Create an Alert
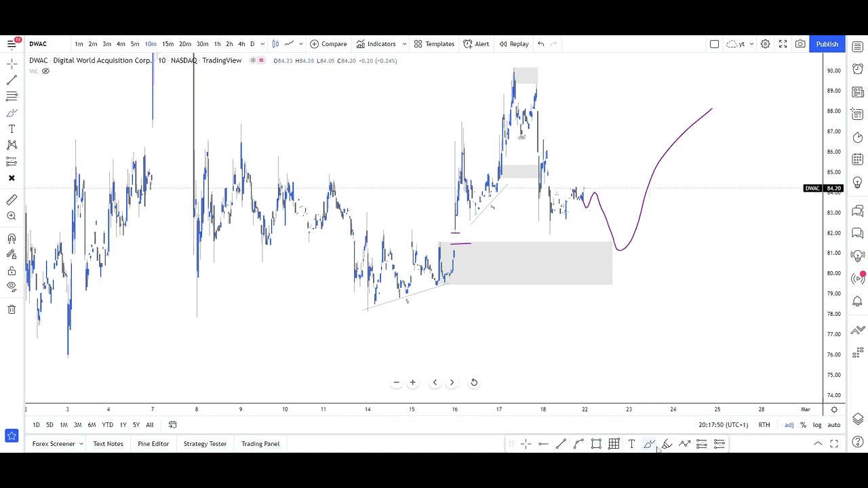The height and width of the screenshot is (488, 868). (x=476, y=44)
